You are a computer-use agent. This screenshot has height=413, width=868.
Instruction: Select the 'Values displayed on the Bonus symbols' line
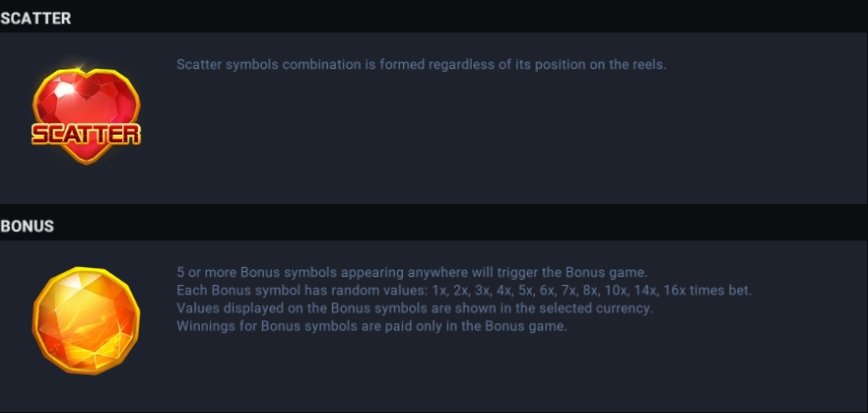click(415, 308)
